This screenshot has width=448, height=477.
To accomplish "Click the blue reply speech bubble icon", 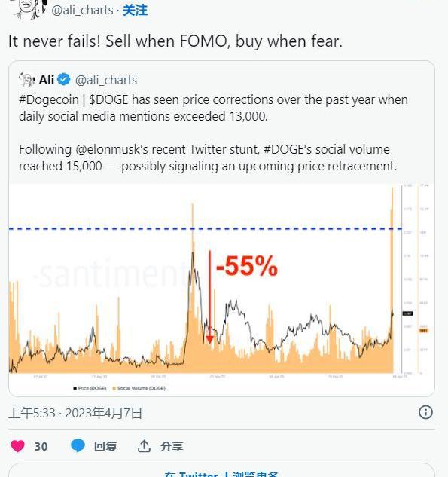I will 78,446.
